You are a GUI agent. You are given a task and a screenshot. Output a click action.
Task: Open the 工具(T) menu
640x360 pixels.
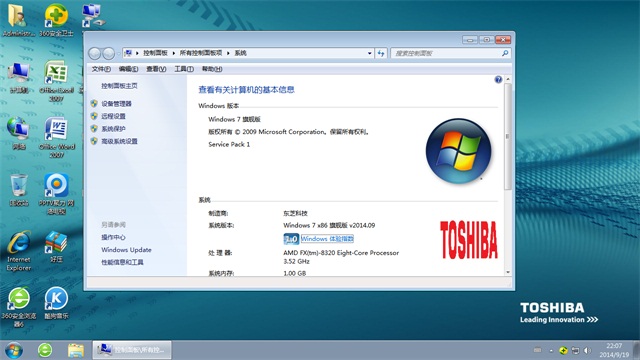(184, 69)
